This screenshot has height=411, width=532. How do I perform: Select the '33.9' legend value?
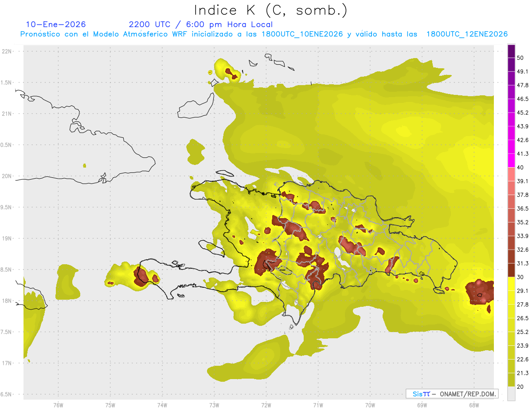[x=523, y=236]
